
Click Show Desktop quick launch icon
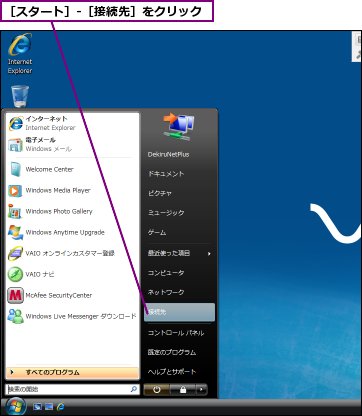37,407
